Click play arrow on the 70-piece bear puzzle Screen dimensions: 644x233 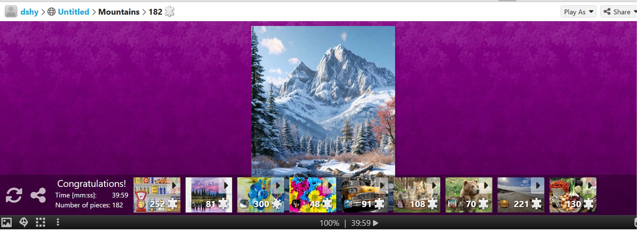click(486, 185)
